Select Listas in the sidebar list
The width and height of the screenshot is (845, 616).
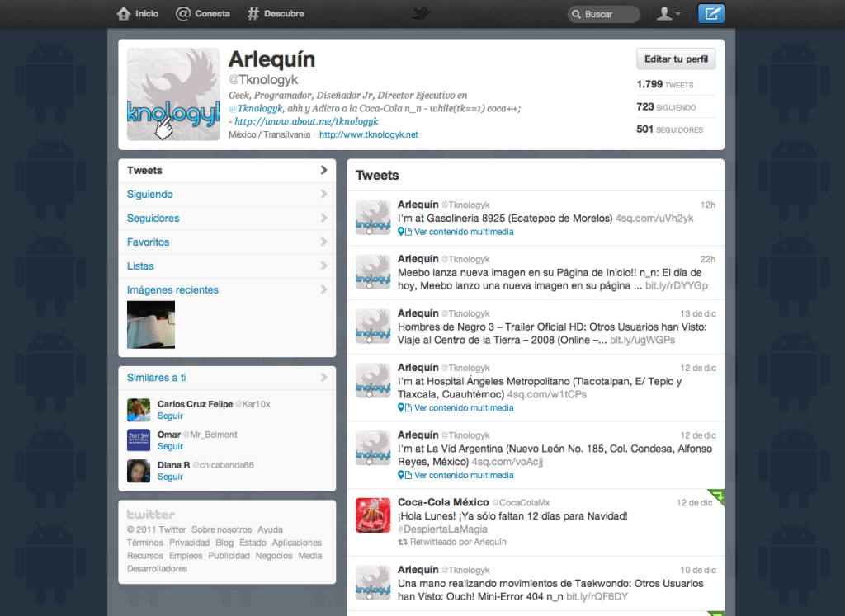(227, 266)
